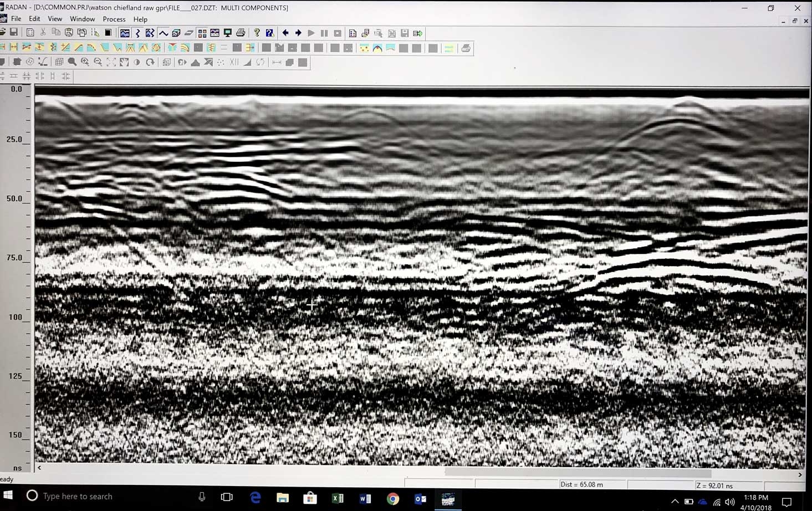Click the XII scale icon
The image size is (812, 511).
point(234,62)
